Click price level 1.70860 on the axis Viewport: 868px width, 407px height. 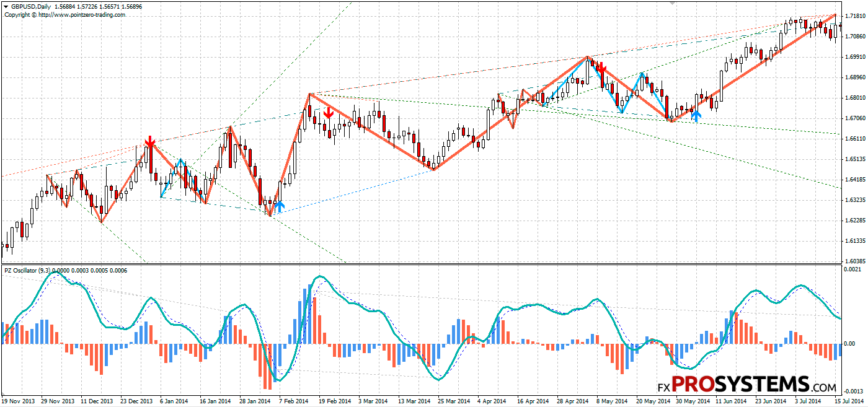point(856,37)
